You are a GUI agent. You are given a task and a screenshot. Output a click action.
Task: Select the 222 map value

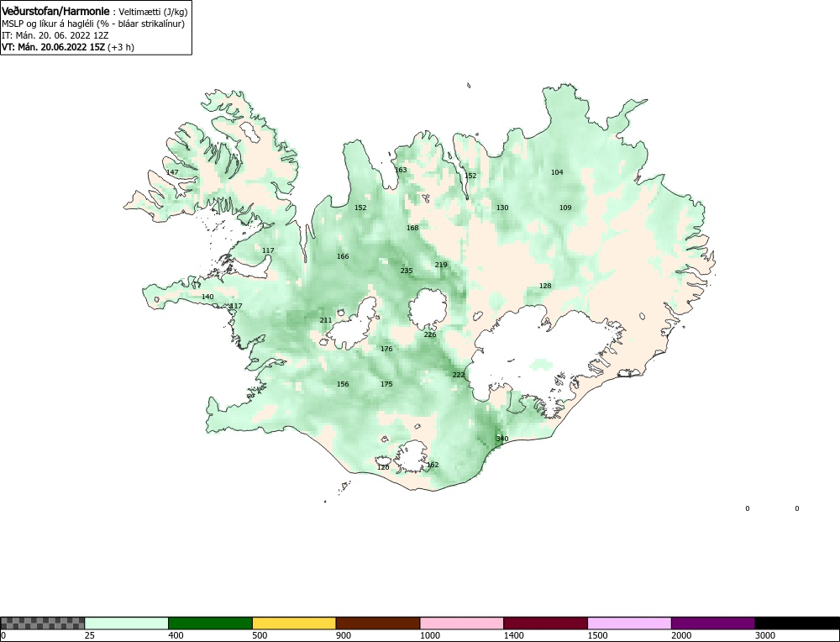point(459,375)
